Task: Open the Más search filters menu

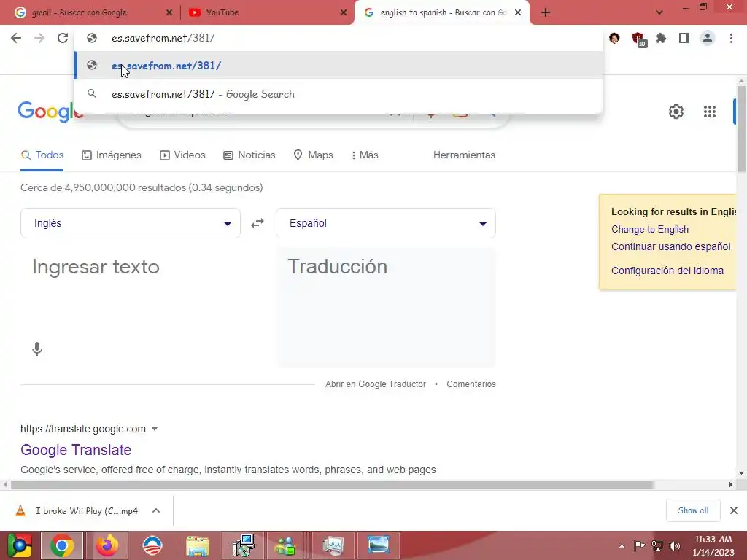Action: point(365,155)
